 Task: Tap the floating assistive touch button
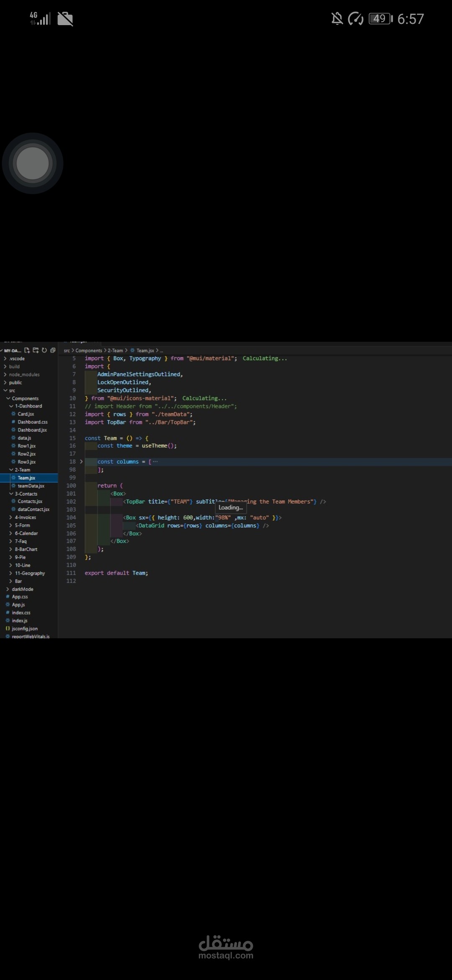click(33, 163)
